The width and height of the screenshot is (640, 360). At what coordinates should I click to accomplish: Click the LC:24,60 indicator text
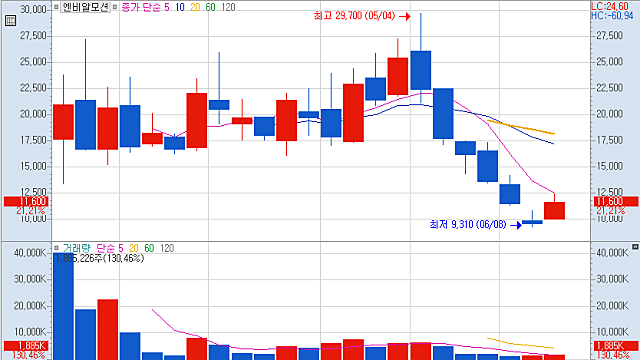(x=610, y=6)
